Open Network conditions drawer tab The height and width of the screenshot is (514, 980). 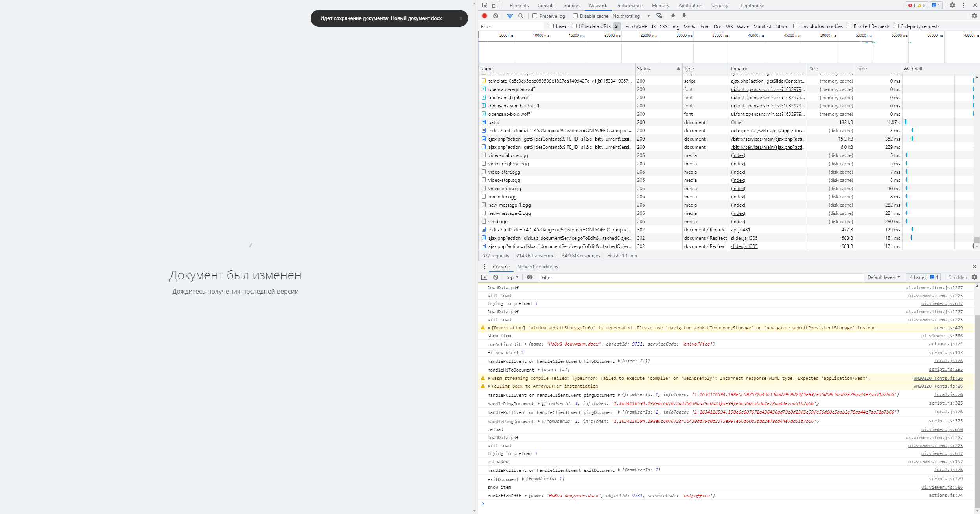click(538, 267)
